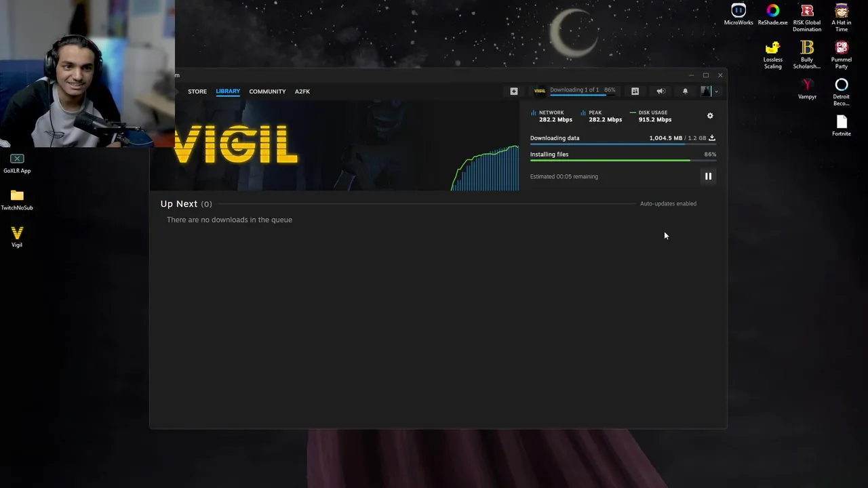The width and height of the screenshot is (868, 488).
Task: Open A Hat in Time shortcut
Action: (842, 18)
